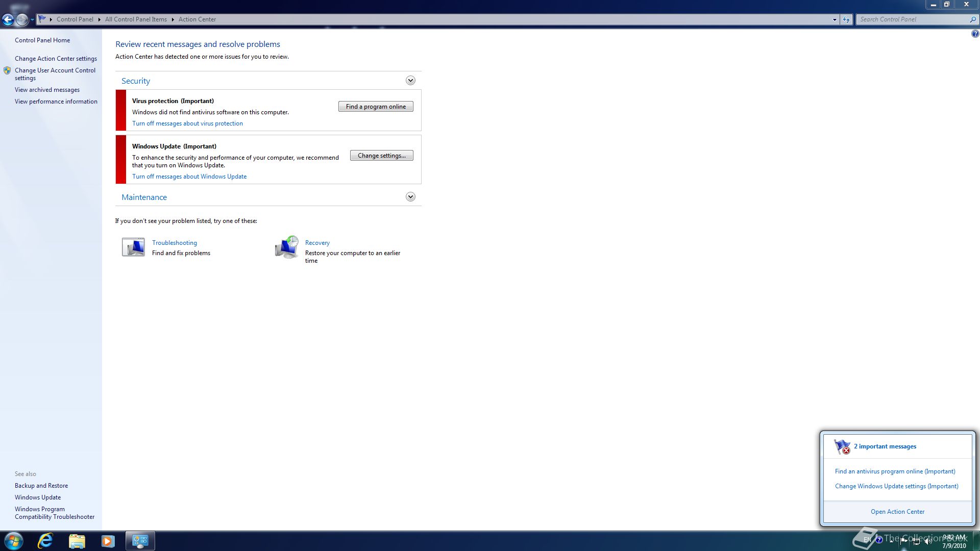The width and height of the screenshot is (980, 551).
Task: Click the network tray icon
Action: (x=916, y=541)
